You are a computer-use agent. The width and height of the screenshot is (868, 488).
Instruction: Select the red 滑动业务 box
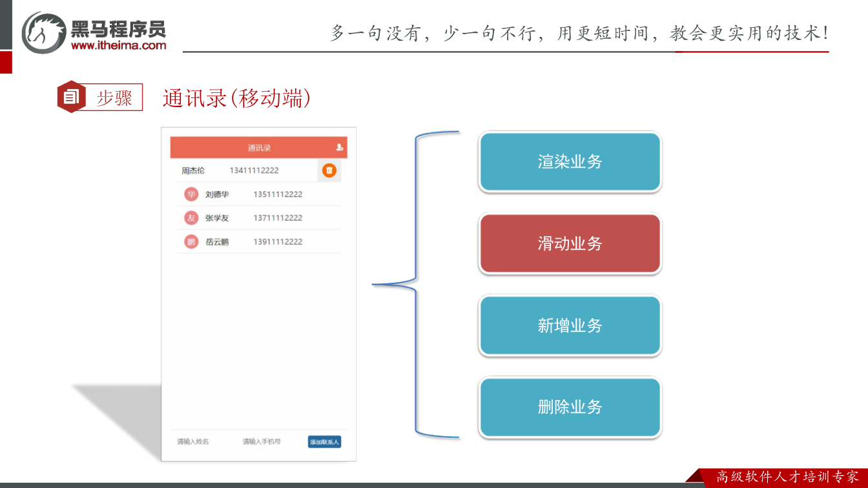coord(570,243)
